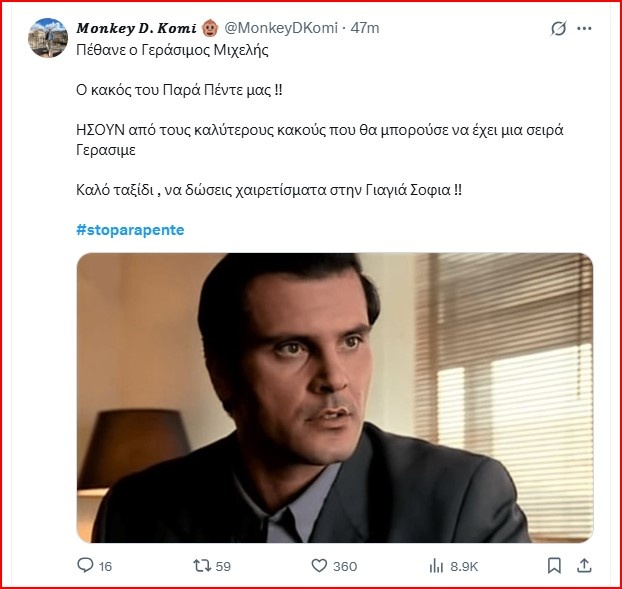The height and width of the screenshot is (589, 622).
Task: Bookmark this post
Action: pos(554,566)
